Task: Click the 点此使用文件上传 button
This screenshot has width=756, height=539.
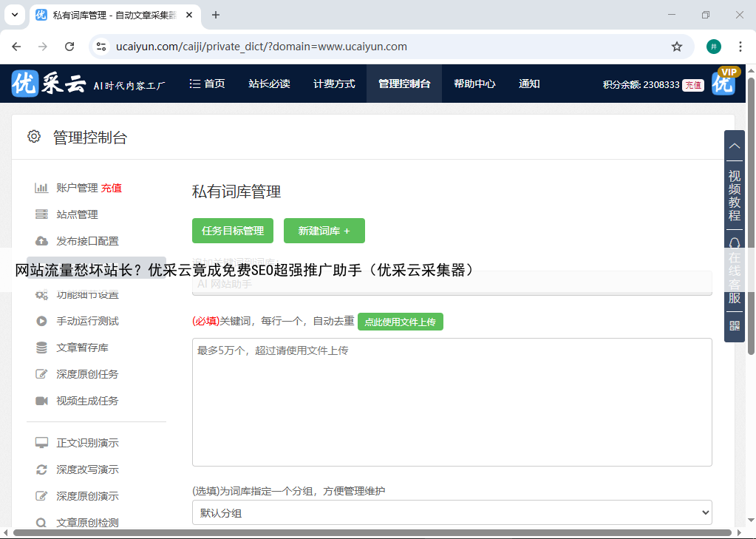Action: point(400,322)
